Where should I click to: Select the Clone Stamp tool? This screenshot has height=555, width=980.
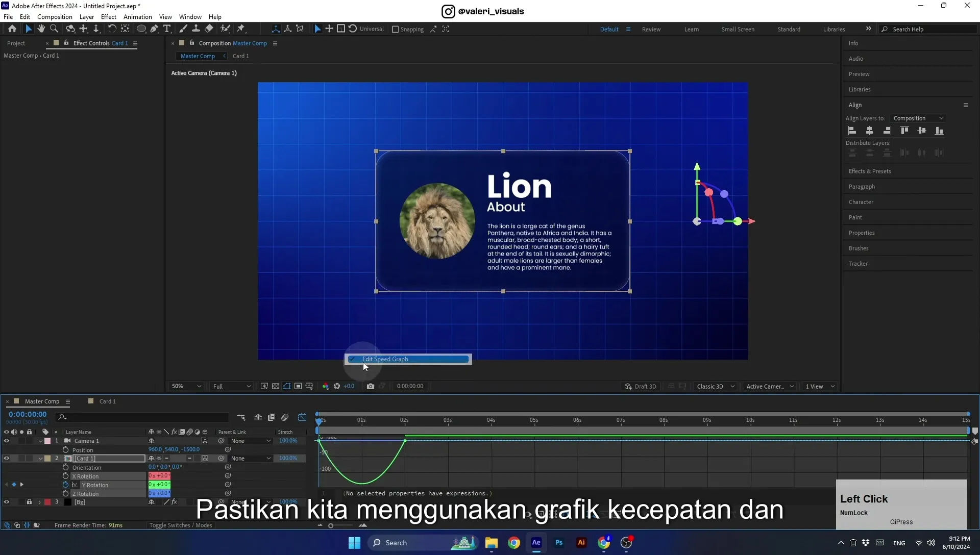(x=195, y=29)
